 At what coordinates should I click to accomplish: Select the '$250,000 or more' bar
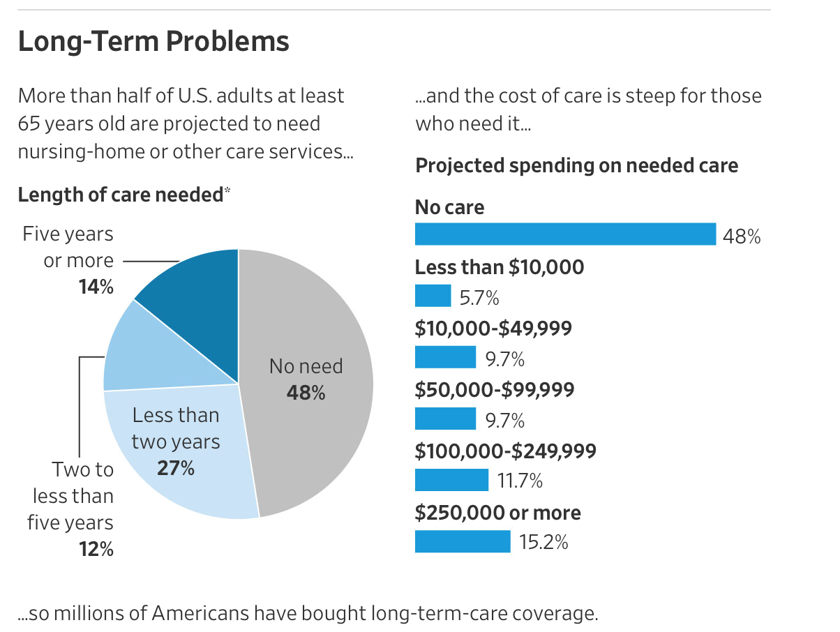(463, 541)
